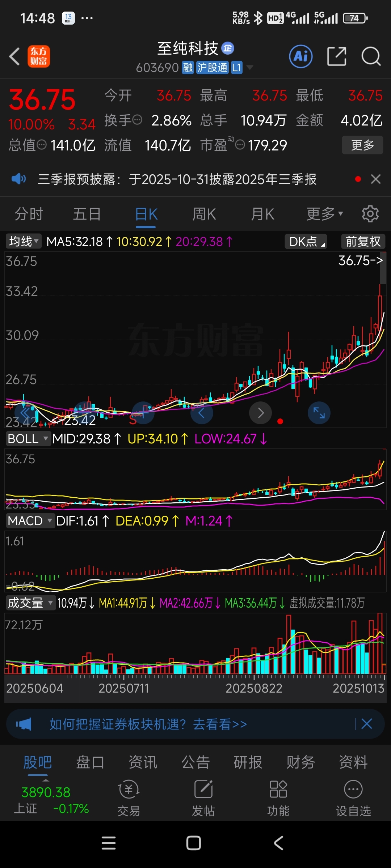The height and width of the screenshot is (868, 391).
Task: Open the search magnifier icon
Action: pyautogui.click(x=371, y=56)
